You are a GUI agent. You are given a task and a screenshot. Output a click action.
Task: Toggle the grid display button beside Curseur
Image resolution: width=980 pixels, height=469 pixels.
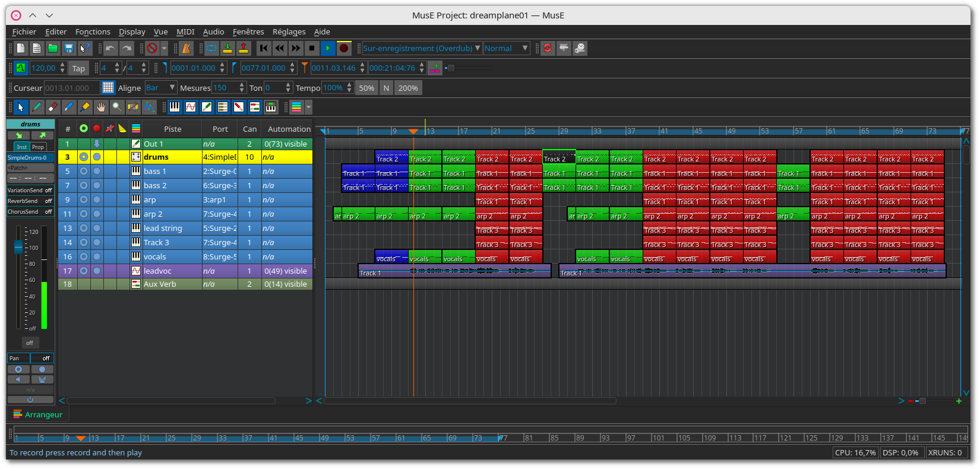[x=108, y=87]
